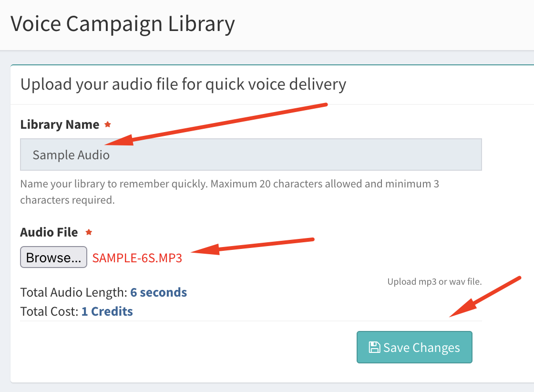Click the 6 seconds audio length value
534x392 pixels.
click(159, 292)
